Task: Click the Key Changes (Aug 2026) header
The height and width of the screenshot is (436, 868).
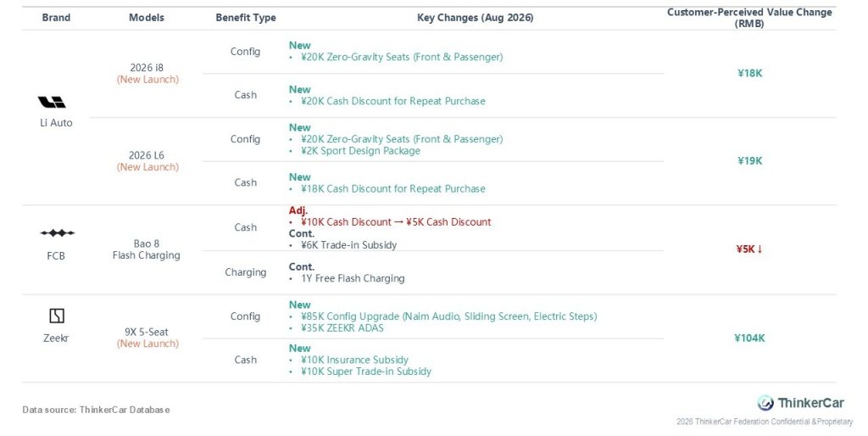Action: pos(476,18)
